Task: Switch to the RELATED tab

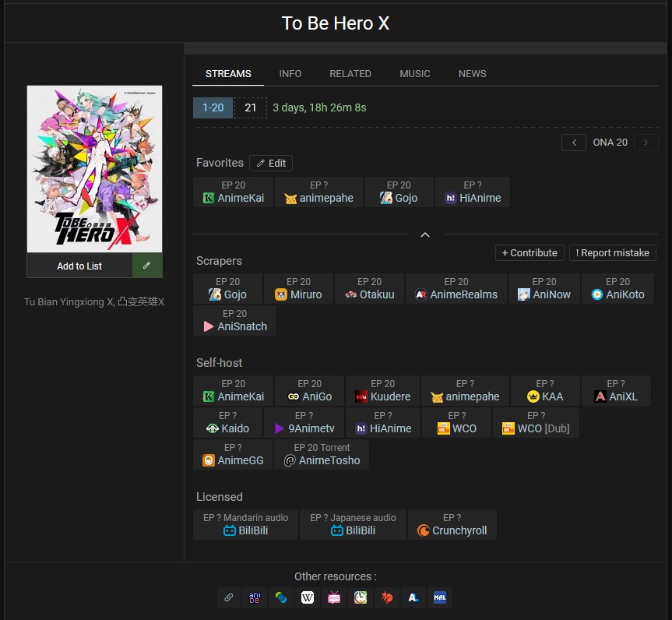Action: pyautogui.click(x=350, y=74)
